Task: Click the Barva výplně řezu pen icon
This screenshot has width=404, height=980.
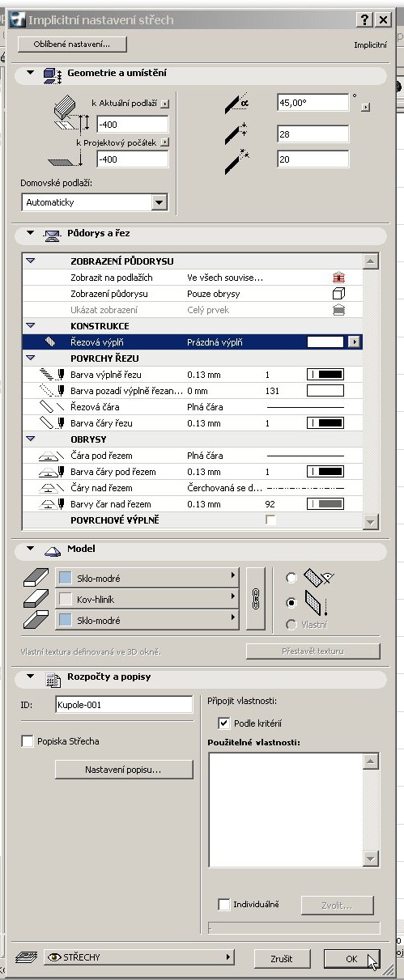Action: [x=51, y=375]
